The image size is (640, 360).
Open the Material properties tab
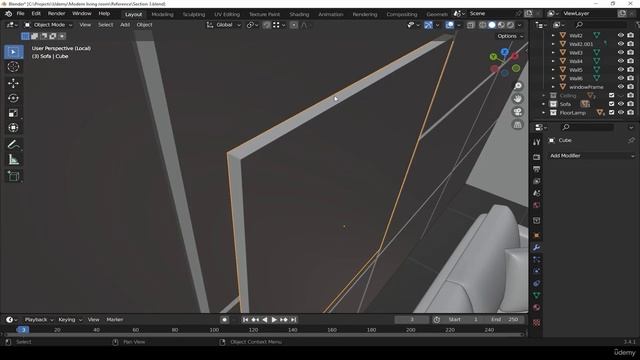pyautogui.click(x=537, y=307)
